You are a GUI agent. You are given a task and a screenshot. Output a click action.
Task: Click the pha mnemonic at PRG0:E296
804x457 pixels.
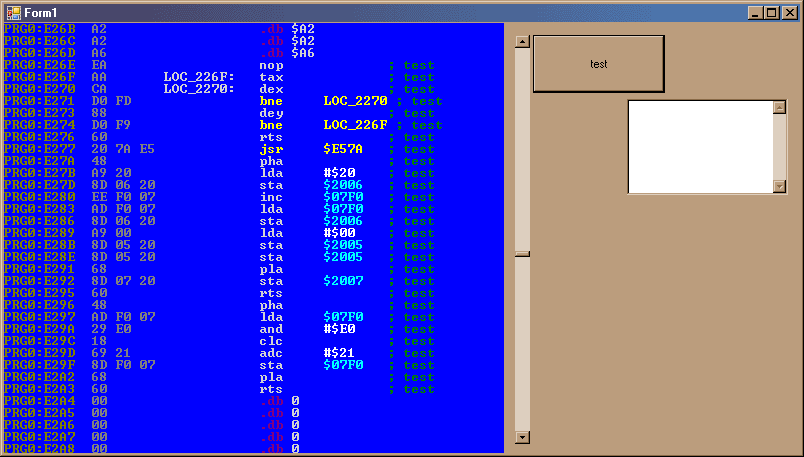click(x=271, y=305)
